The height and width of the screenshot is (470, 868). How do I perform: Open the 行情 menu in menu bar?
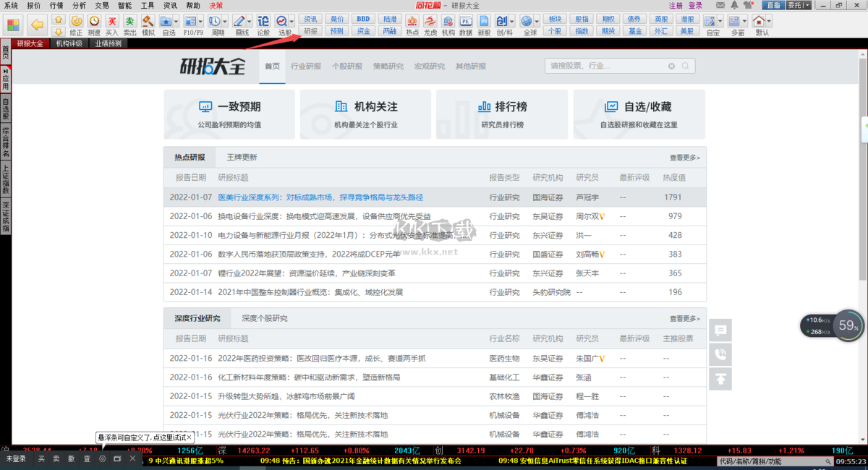(x=56, y=5)
